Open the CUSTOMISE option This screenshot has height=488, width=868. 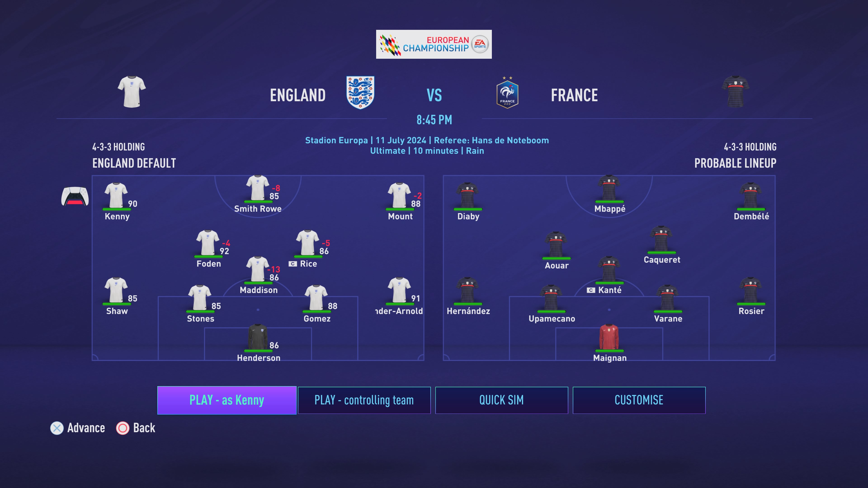tap(639, 400)
